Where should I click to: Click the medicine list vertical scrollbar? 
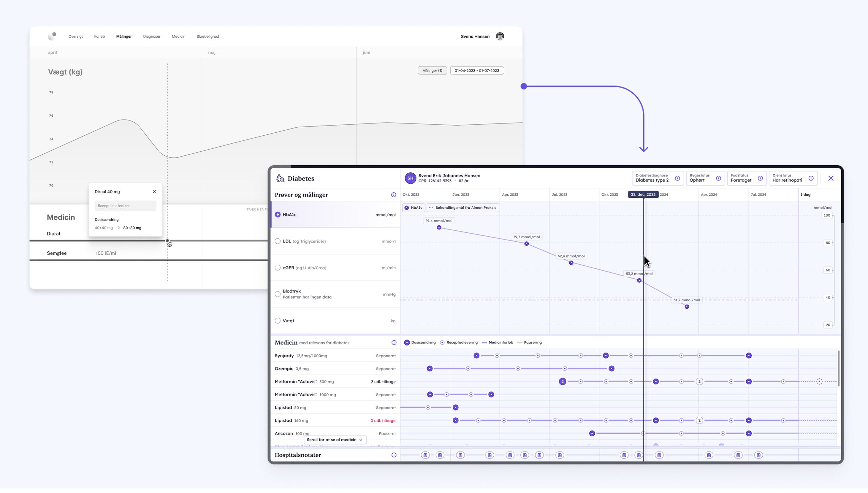pos(839,368)
